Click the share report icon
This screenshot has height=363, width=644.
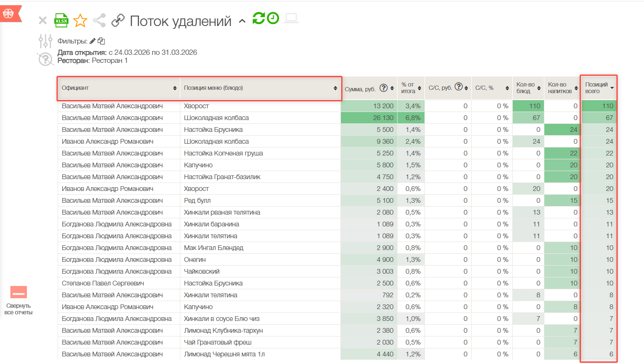(x=99, y=20)
